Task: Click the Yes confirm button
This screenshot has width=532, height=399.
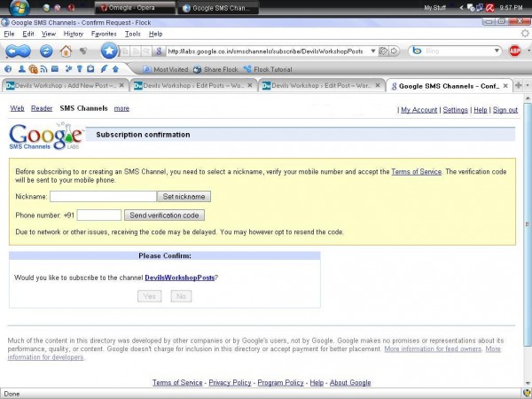Action: pos(149,296)
